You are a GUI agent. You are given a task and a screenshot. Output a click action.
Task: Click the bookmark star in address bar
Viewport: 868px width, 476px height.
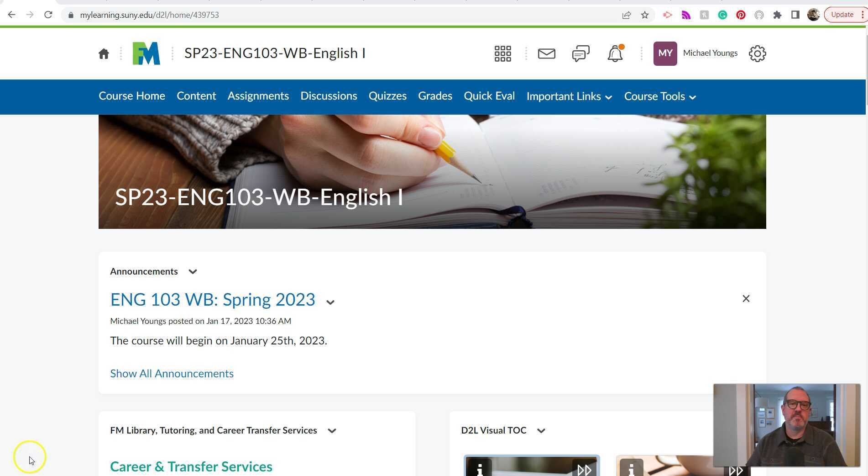(645, 15)
